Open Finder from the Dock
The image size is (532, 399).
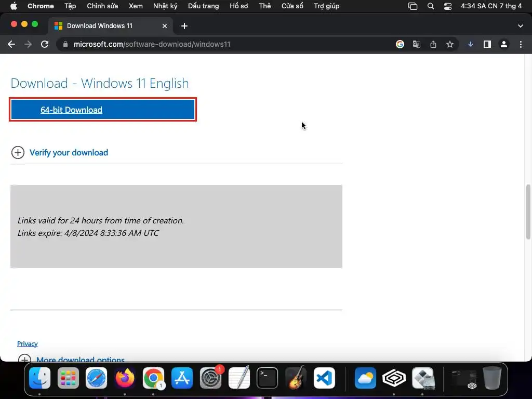pos(39,378)
